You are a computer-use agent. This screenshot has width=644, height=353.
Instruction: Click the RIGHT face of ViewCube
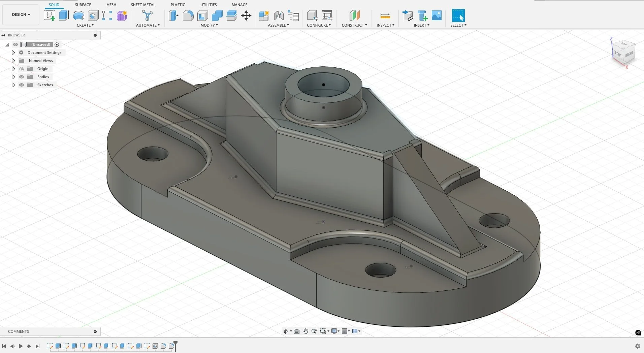[x=629, y=54]
